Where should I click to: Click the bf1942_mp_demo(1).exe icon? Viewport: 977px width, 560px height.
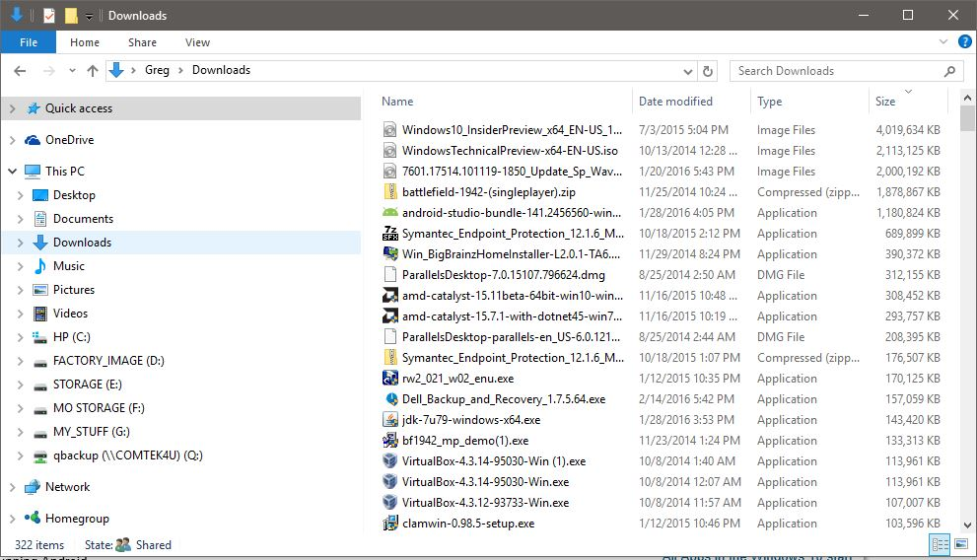pyautogui.click(x=390, y=441)
